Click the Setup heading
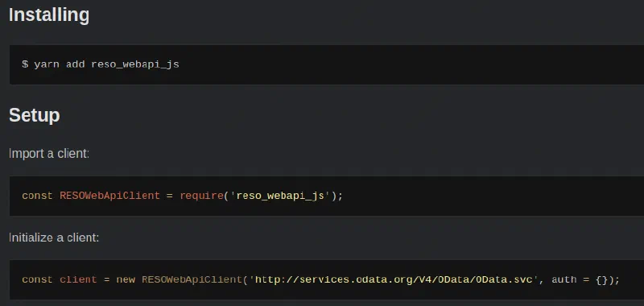 (35, 115)
